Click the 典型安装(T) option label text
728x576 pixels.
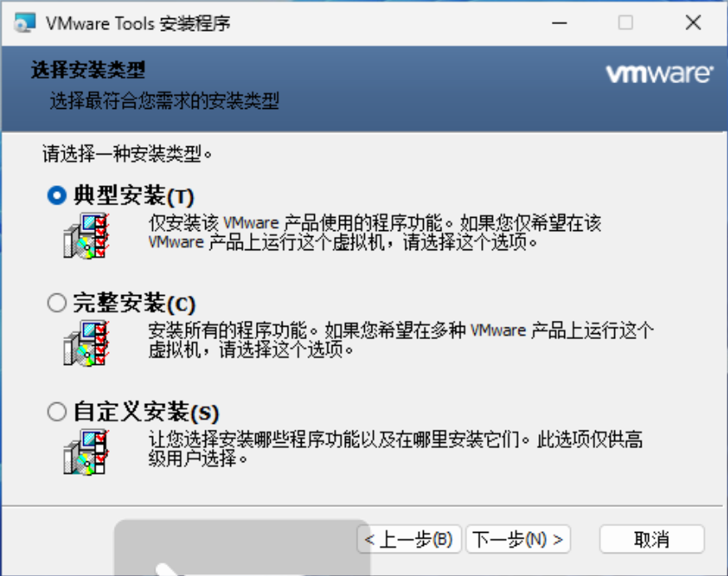[x=134, y=195]
